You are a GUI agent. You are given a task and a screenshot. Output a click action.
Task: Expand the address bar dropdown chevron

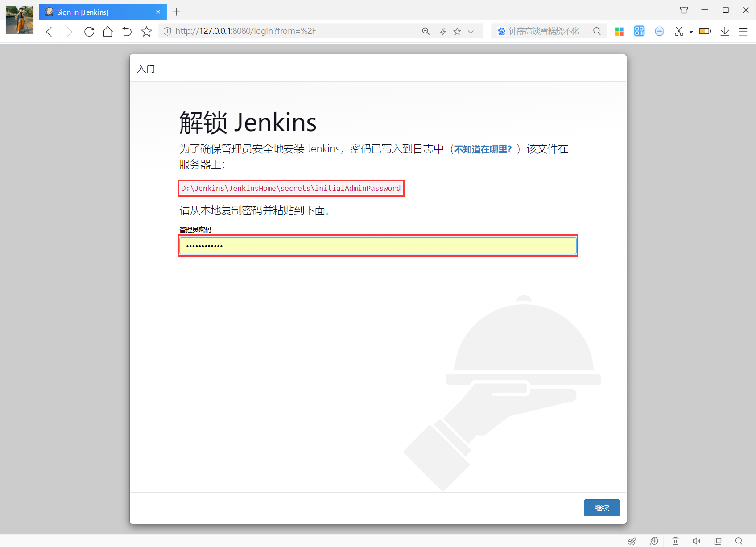(x=471, y=32)
